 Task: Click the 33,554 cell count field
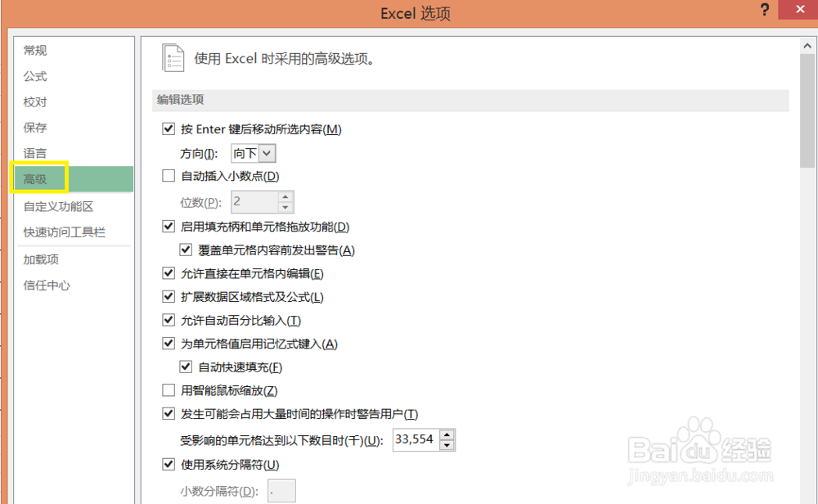click(416, 439)
